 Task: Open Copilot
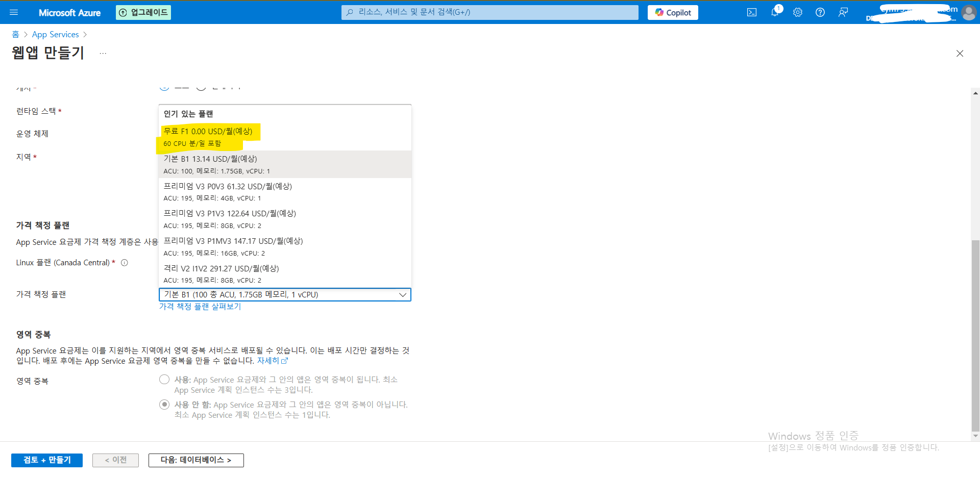point(673,12)
